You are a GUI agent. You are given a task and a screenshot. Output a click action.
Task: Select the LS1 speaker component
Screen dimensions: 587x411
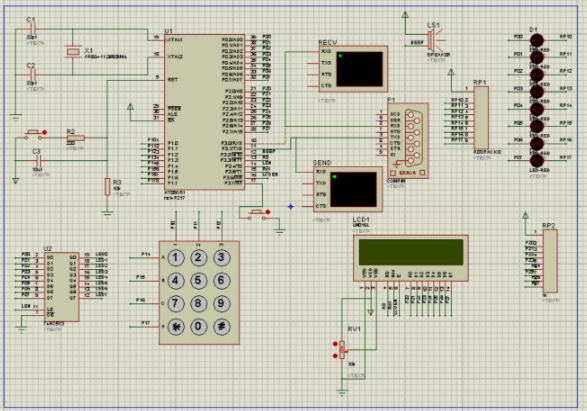(x=434, y=40)
